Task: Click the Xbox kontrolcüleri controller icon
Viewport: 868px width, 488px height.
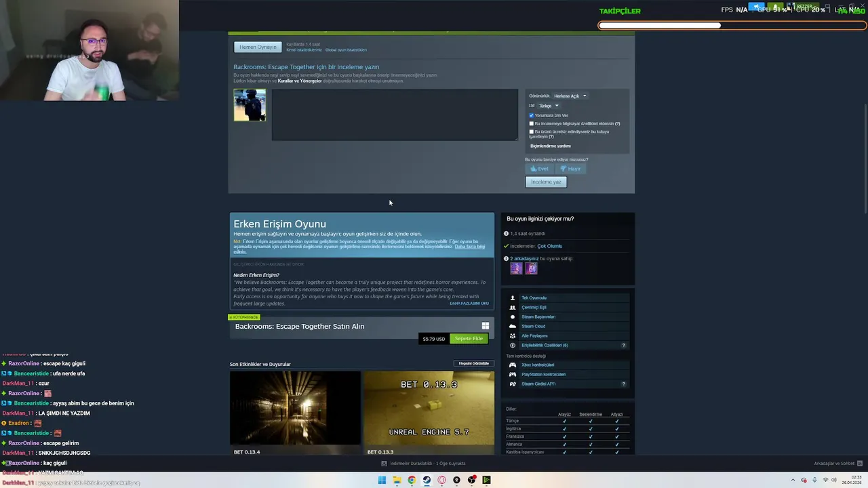Action: [x=513, y=365]
